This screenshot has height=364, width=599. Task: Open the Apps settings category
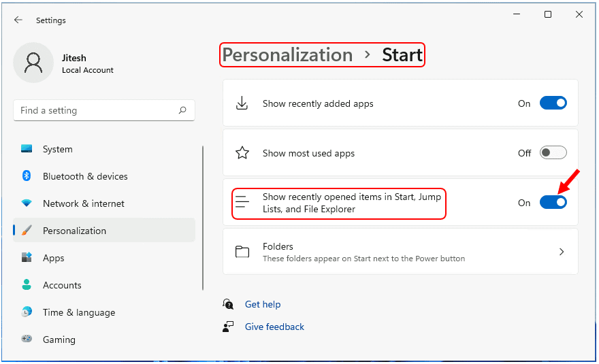[x=104, y=258]
